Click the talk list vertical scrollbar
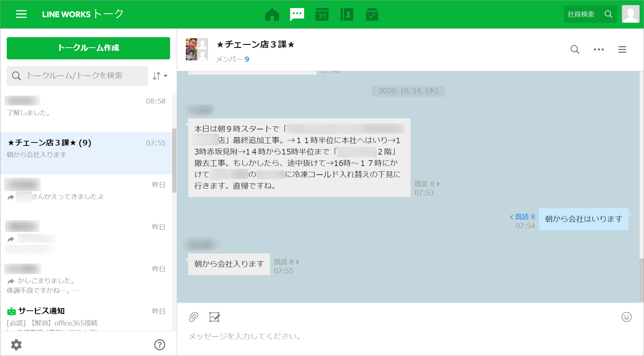This screenshot has width=644, height=356. coord(174,161)
